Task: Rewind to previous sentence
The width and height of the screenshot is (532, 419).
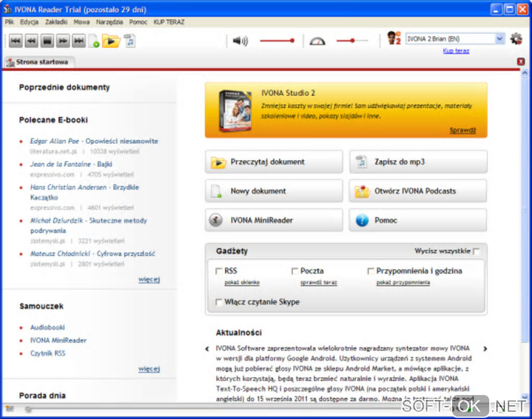Action: [31, 41]
